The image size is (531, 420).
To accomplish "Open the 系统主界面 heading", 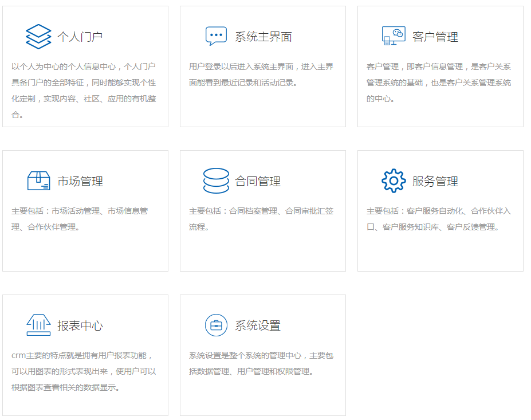I will click(263, 37).
